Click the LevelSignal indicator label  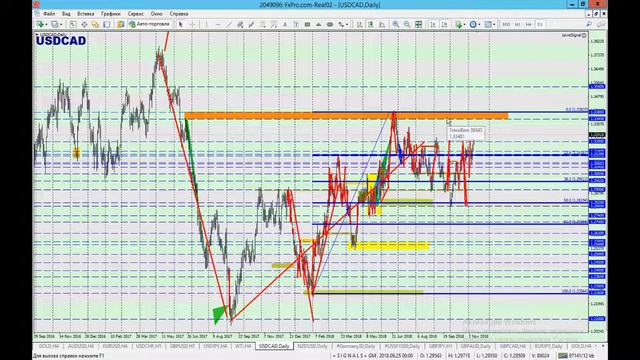tap(573, 36)
